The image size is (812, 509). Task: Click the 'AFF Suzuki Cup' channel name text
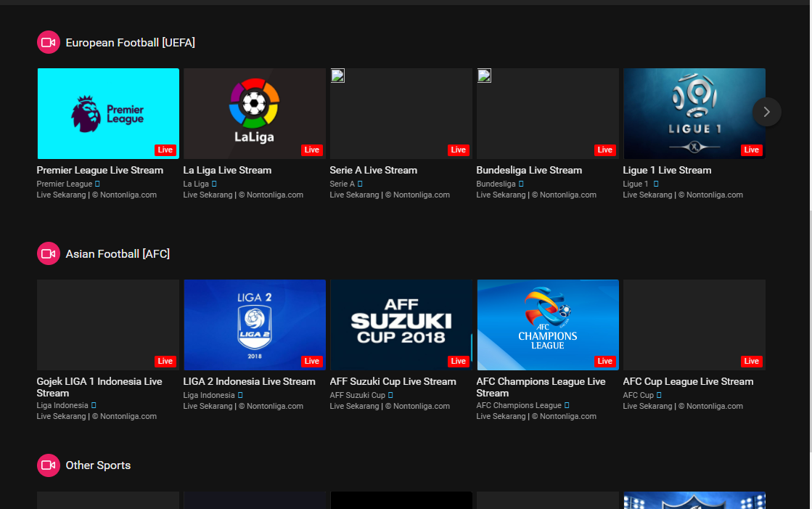pos(357,395)
